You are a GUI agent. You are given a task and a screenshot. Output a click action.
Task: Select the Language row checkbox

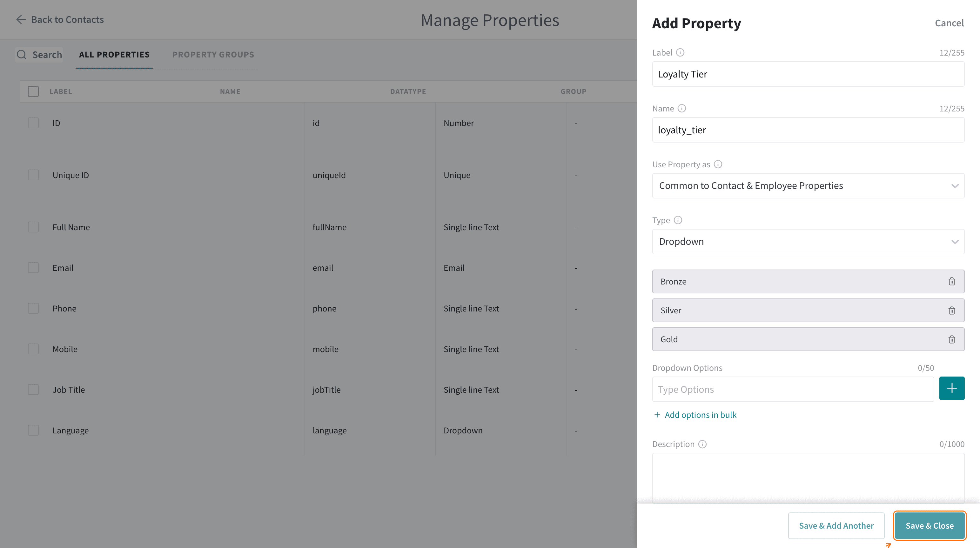coord(33,430)
